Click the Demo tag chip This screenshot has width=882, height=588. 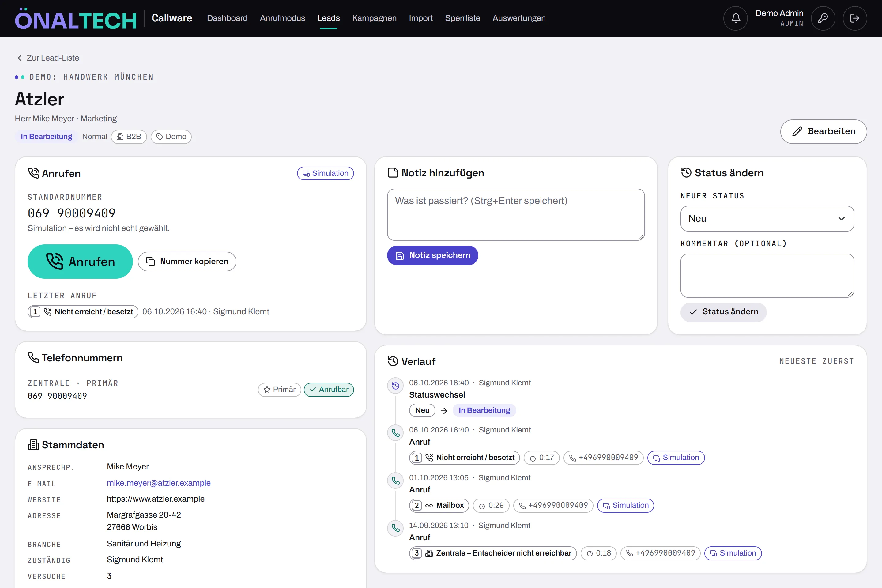pos(171,137)
